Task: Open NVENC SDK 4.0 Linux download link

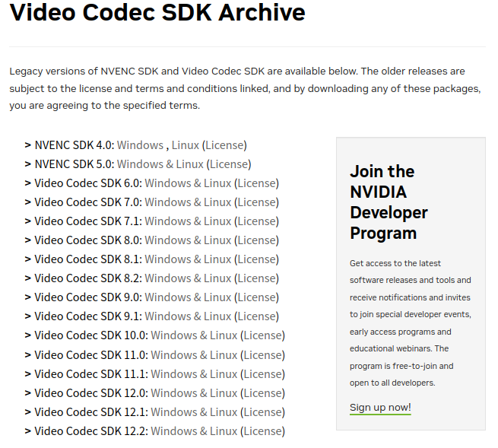Action: pyautogui.click(x=186, y=145)
